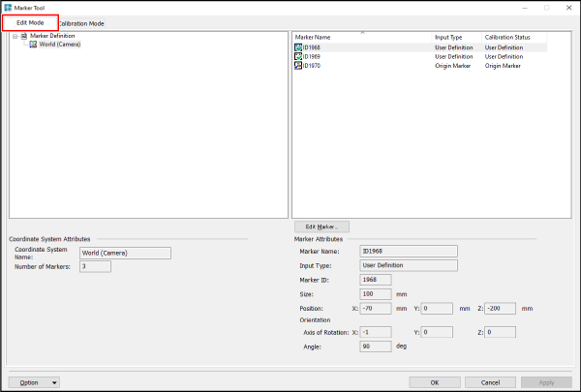Confirm with the OK button
Image resolution: width=581 pixels, height=392 pixels.
click(435, 382)
